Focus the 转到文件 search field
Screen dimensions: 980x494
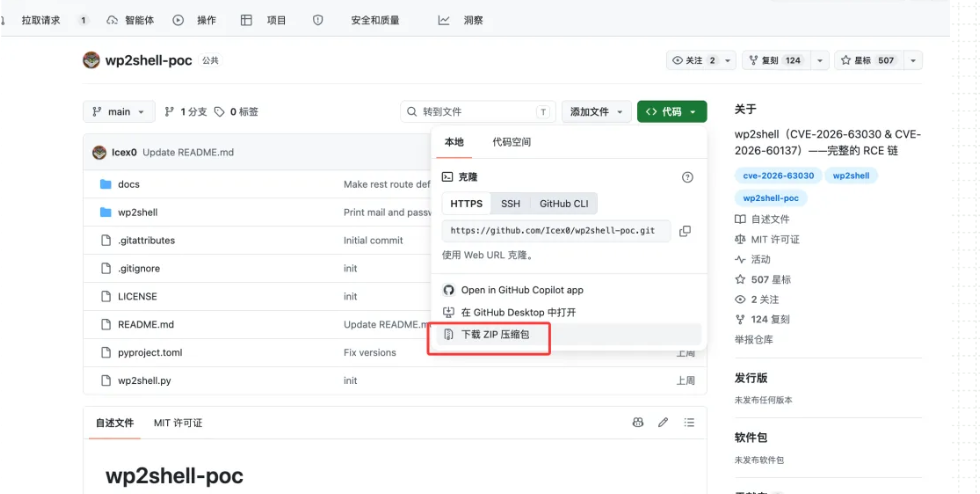[x=478, y=112]
